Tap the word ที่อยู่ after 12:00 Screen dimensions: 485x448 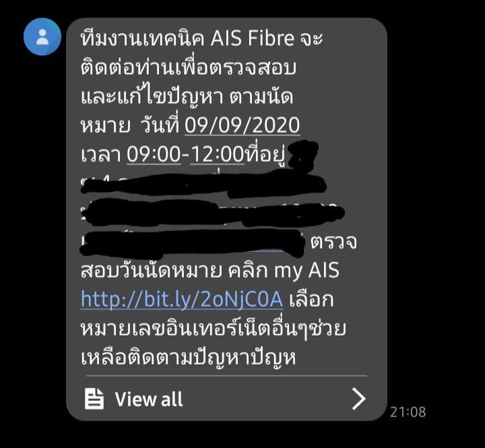pos(265,154)
